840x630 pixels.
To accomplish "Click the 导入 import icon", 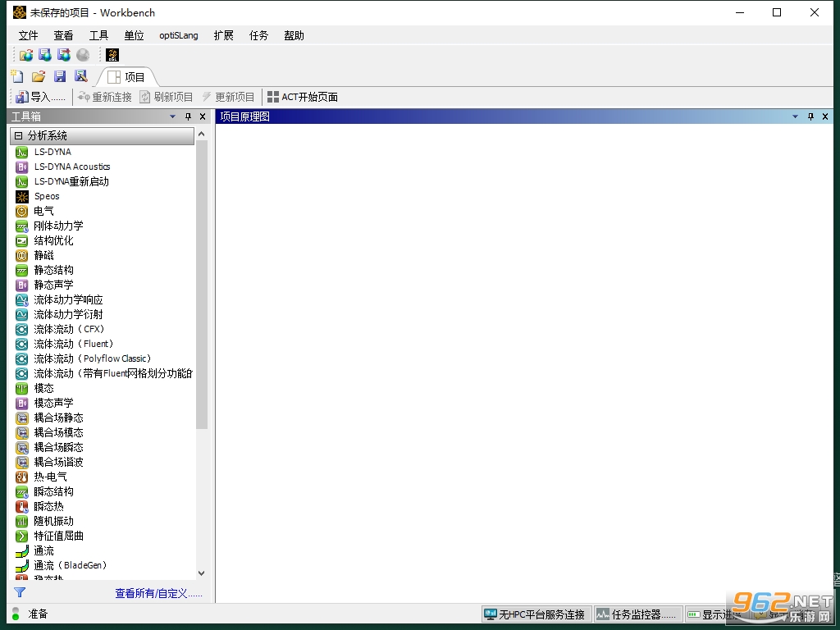I will pos(22,97).
